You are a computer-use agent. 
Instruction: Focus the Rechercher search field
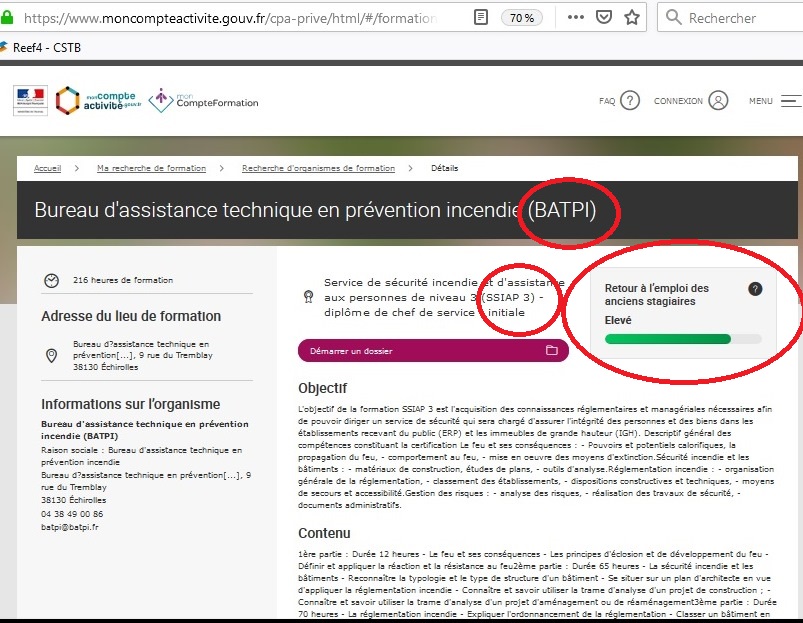(730, 18)
